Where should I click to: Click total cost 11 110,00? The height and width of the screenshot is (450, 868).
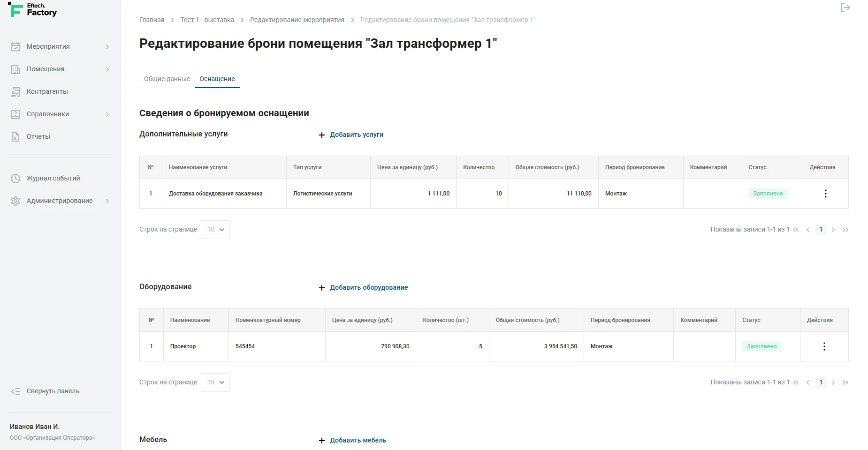click(579, 194)
